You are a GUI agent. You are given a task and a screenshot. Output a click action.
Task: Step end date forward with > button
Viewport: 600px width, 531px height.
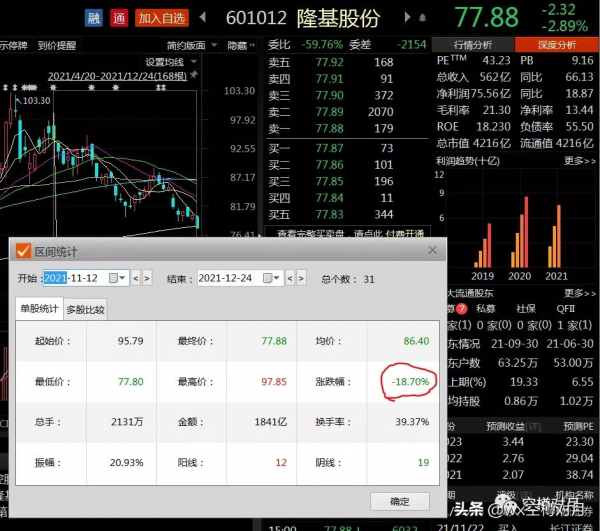tap(301, 278)
